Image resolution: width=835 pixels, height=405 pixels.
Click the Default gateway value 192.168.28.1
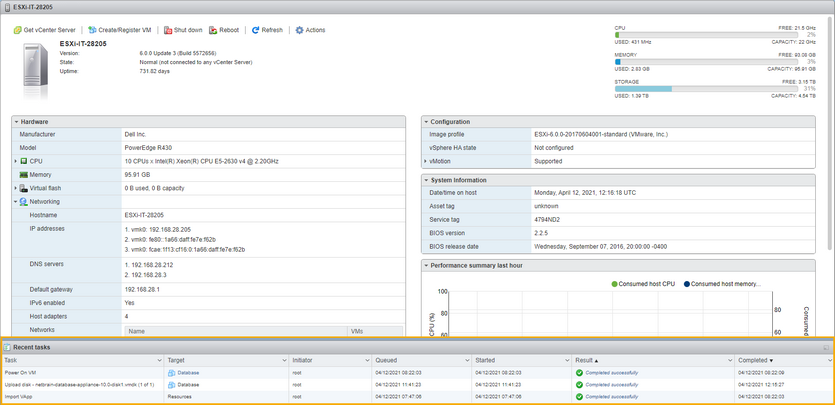point(142,290)
